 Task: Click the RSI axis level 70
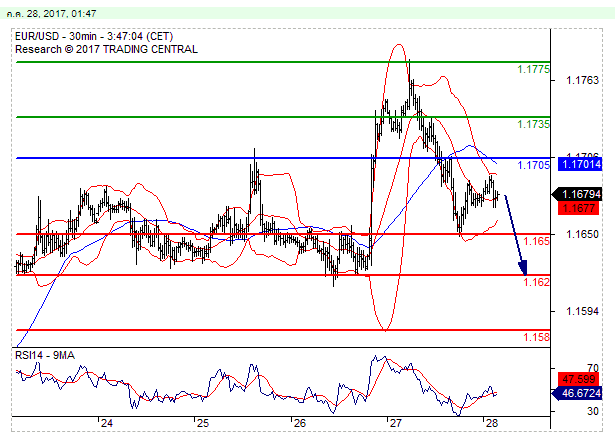593,368
